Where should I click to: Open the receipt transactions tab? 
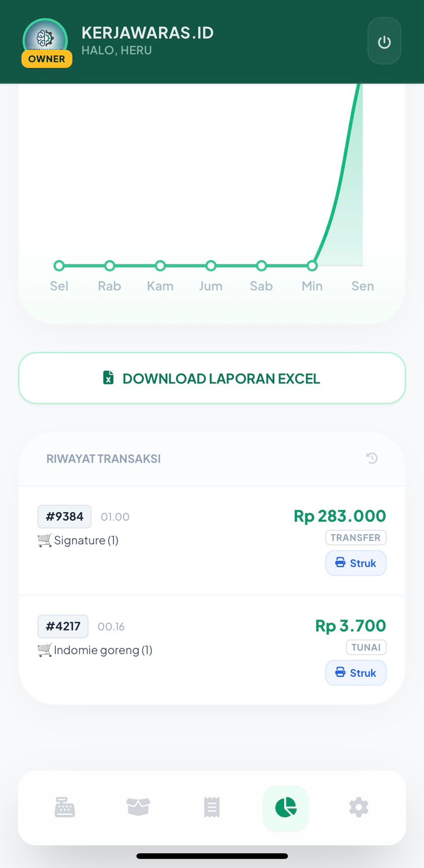(211, 807)
